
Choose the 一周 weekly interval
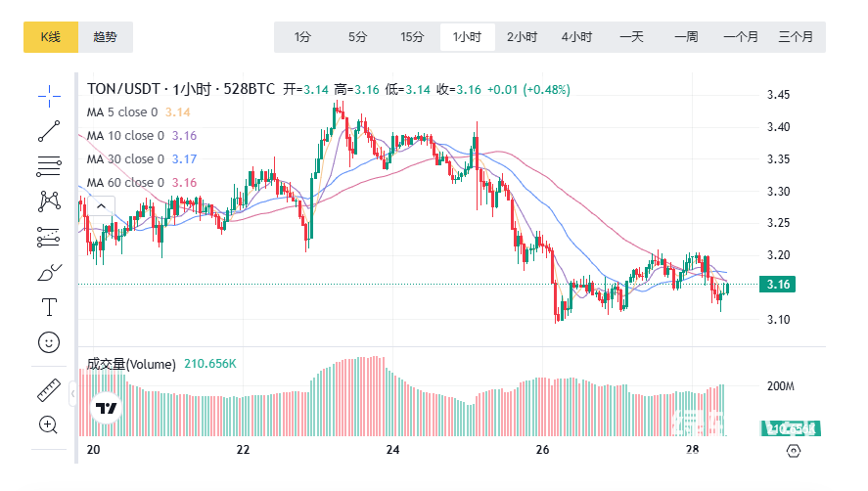(x=686, y=37)
